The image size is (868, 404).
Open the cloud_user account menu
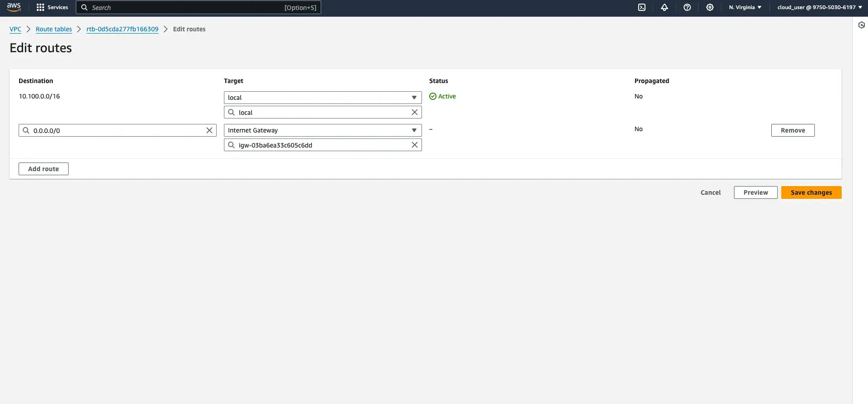[x=819, y=7]
